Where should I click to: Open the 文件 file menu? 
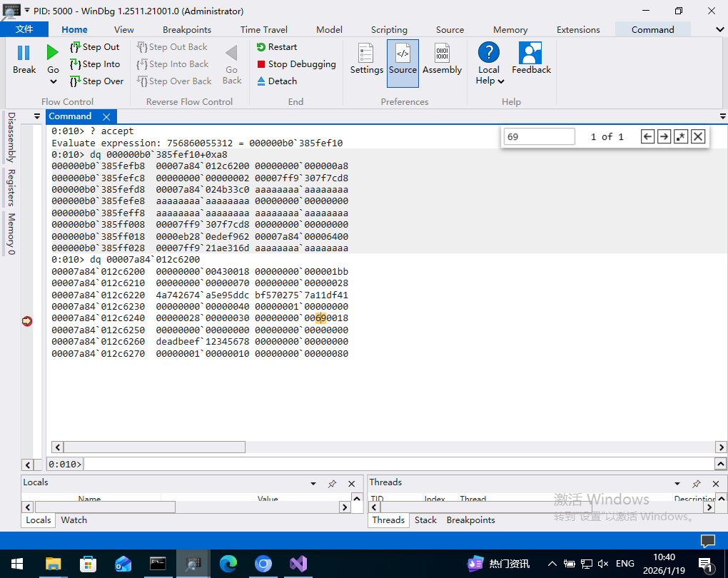pos(24,29)
